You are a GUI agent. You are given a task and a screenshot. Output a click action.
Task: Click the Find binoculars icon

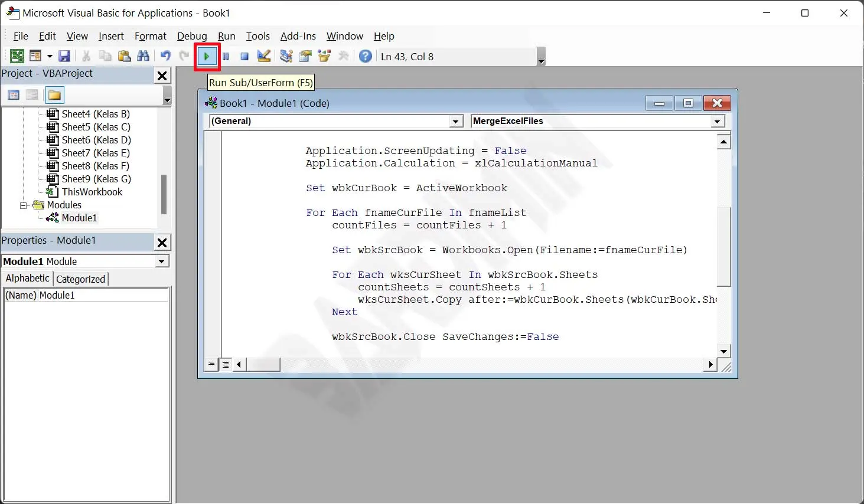144,57
